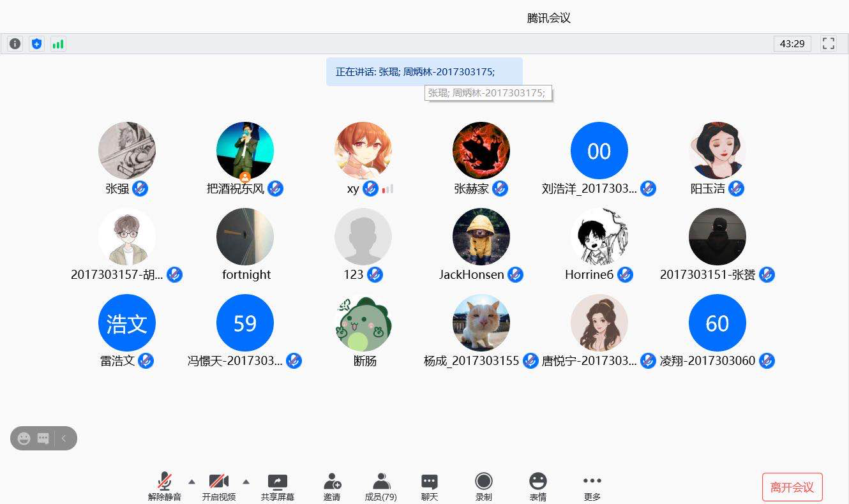Open the 更多 more menu
Screen dimensions: 849x504
[592, 487]
